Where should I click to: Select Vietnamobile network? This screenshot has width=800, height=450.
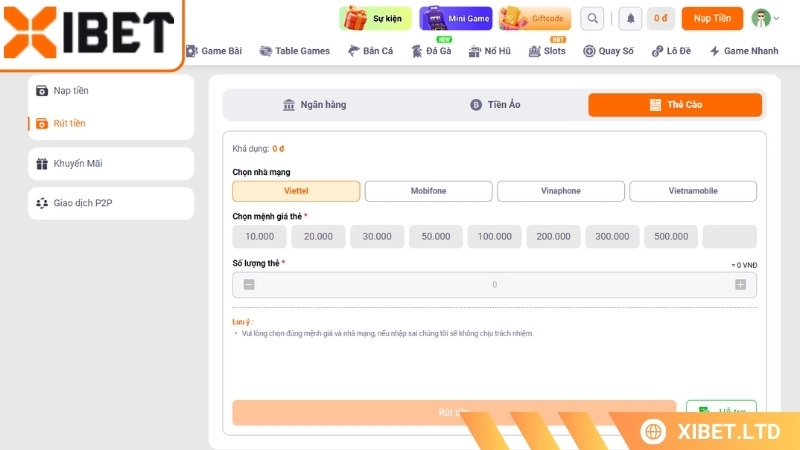pos(693,191)
